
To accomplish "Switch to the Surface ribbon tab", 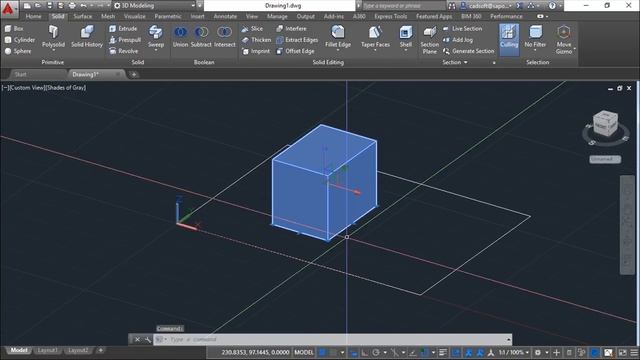I will tap(83, 16).
